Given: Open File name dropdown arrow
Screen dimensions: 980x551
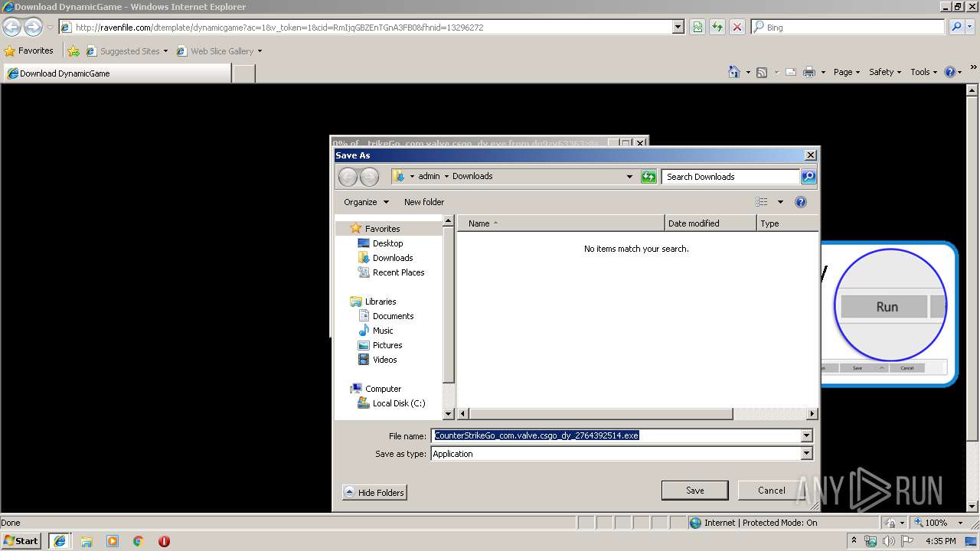Looking at the screenshot, I should [x=806, y=435].
